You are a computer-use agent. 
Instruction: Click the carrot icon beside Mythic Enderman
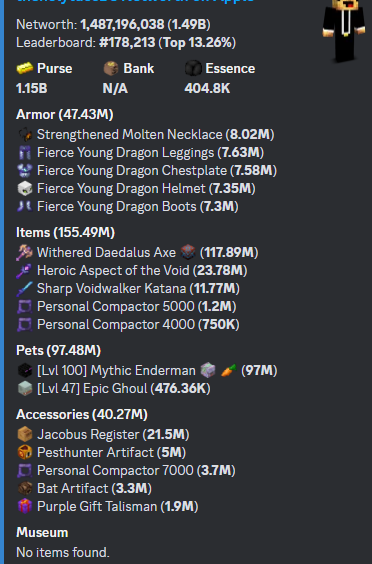[x=229, y=370]
